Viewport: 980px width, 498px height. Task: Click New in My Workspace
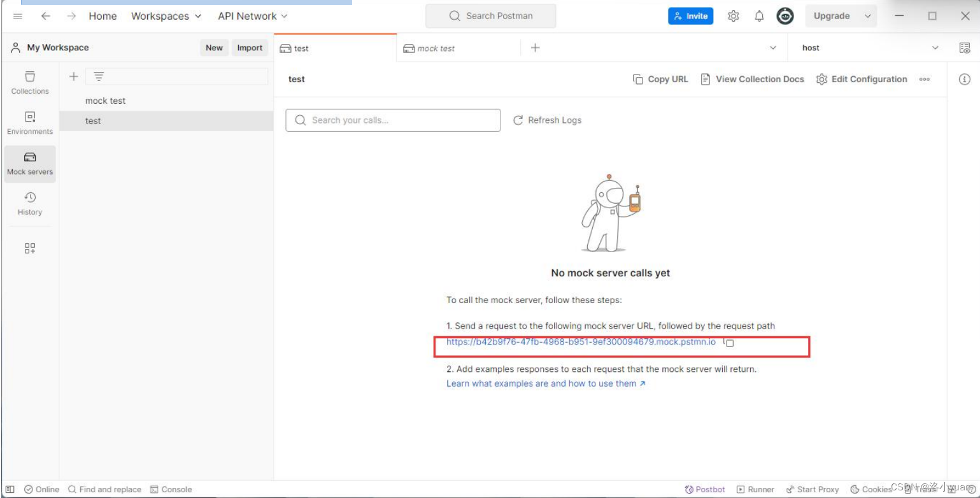(215, 48)
